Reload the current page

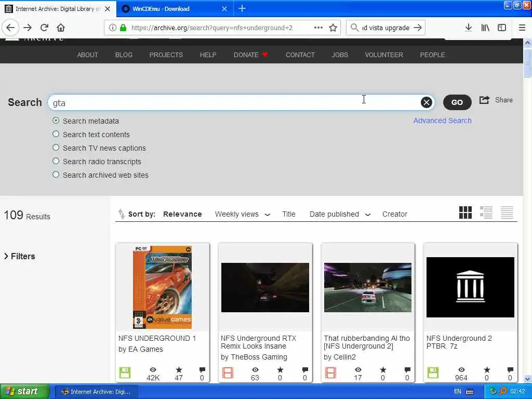click(x=44, y=28)
